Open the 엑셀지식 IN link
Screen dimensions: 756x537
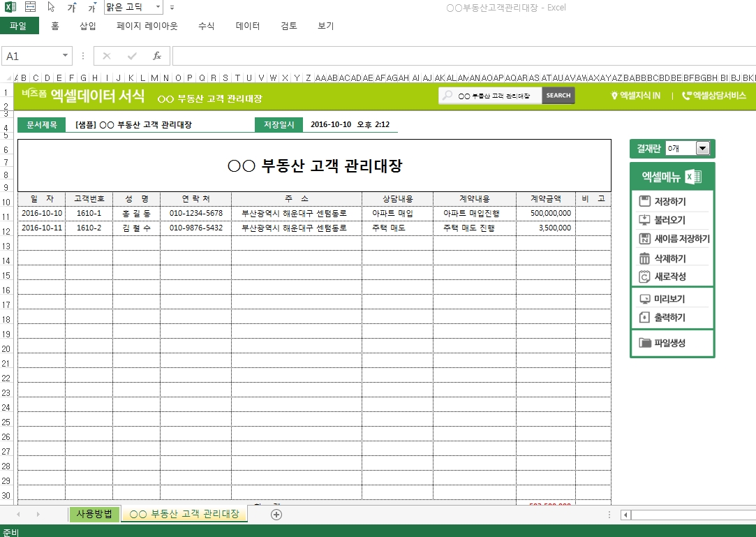click(635, 96)
